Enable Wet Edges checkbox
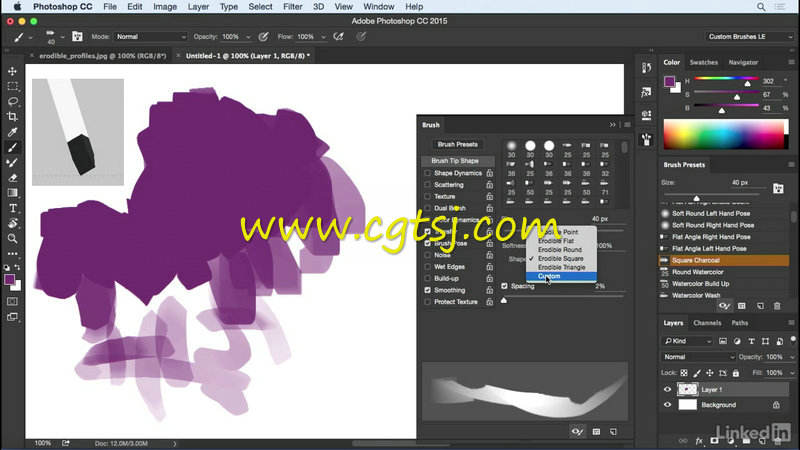 coord(428,267)
